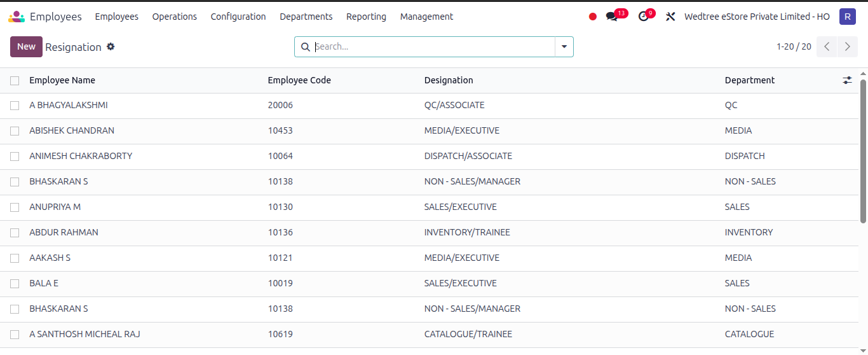Switch company via Wedtree eStore Private Limited - HO
This screenshot has width=868, height=355.
pyautogui.click(x=757, y=17)
